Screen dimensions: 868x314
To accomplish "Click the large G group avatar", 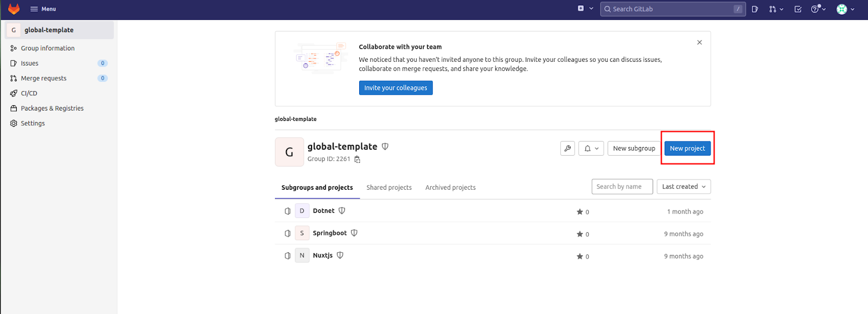I will tap(289, 152).
